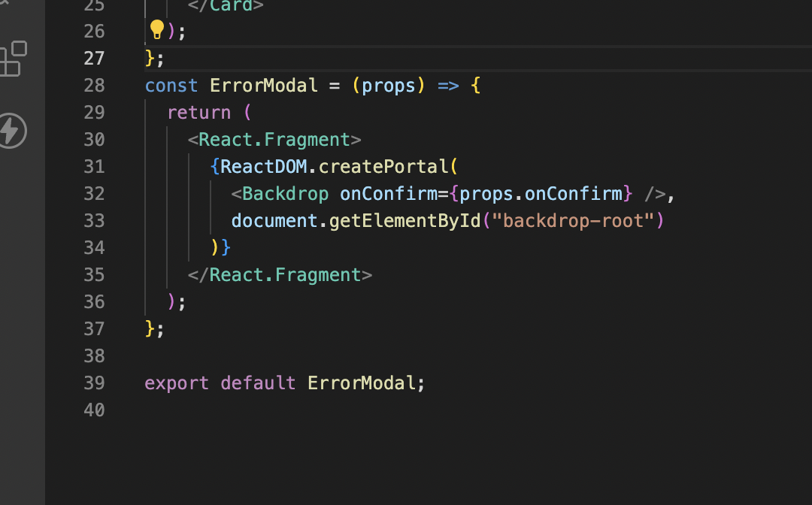Click the closing )} on line 34
Viewport: 812px width, 505px height.
pyautogui.click(x=220, y=248)
